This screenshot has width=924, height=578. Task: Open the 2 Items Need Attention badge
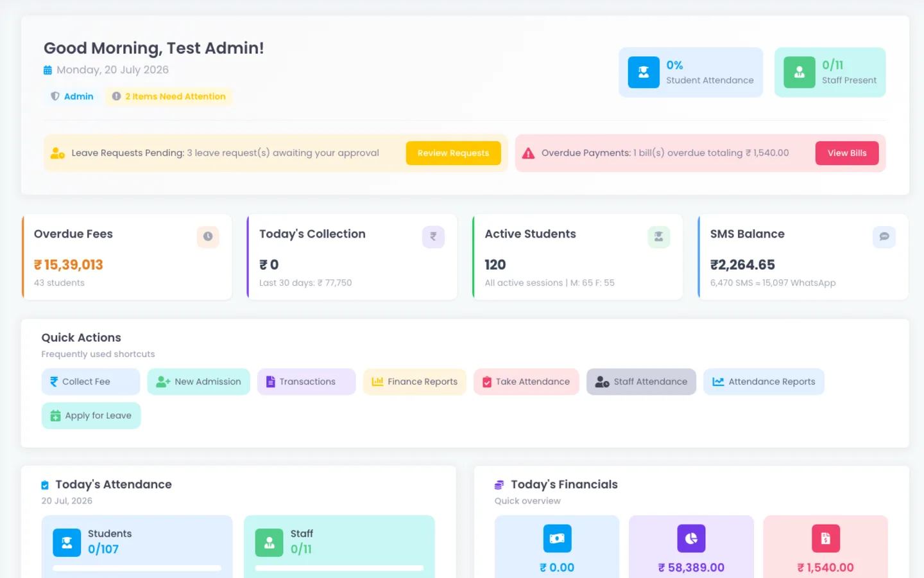tap(169, 96)
